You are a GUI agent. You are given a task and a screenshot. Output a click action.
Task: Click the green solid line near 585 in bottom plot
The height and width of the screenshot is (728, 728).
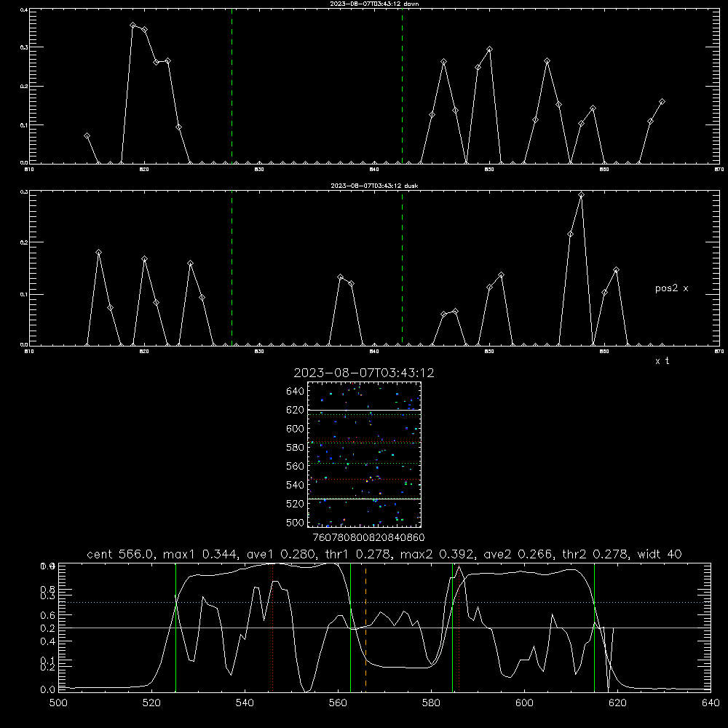coord(452,627)
